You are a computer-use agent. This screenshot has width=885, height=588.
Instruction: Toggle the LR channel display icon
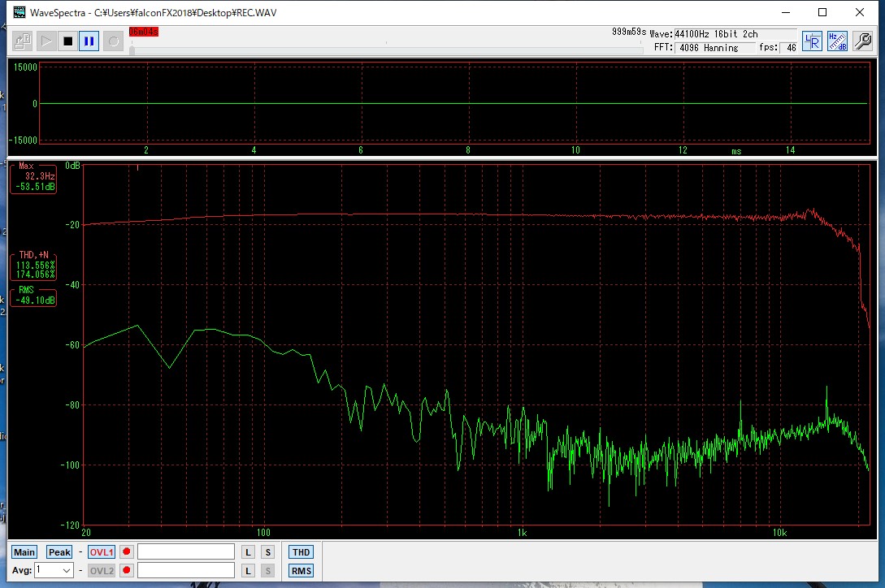coord(812,41)
